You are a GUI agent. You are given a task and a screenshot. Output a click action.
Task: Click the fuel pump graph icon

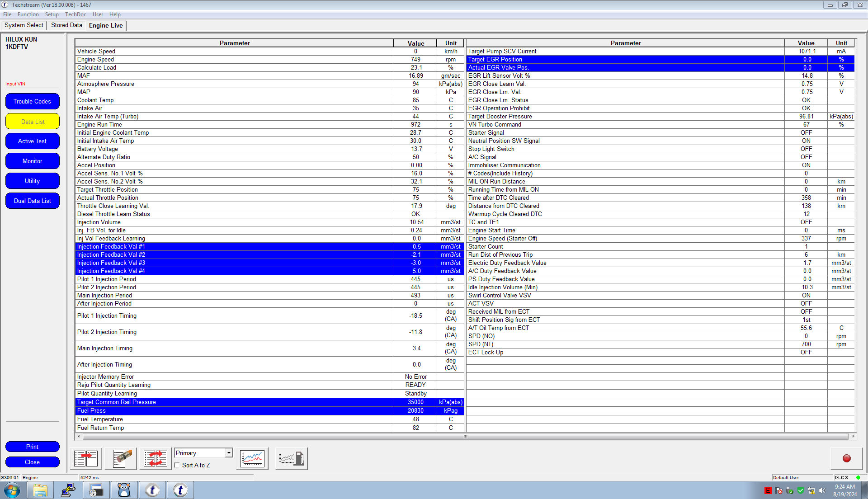point(292,459)
